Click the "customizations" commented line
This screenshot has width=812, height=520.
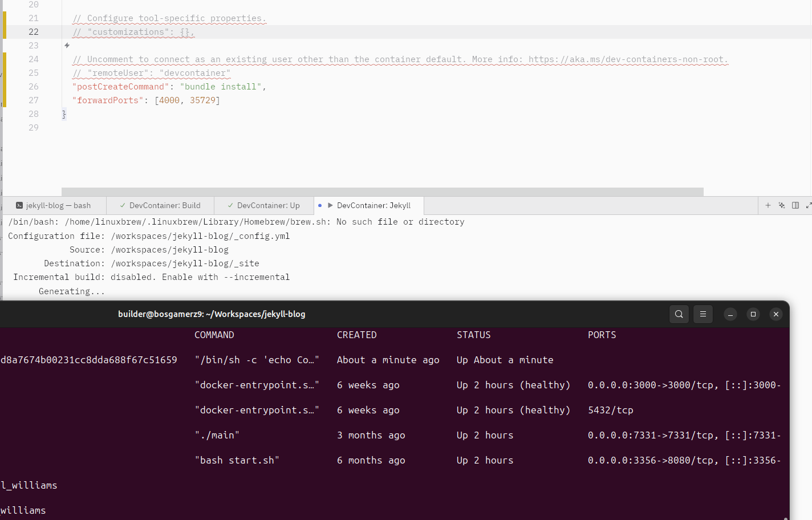point(133,32)
